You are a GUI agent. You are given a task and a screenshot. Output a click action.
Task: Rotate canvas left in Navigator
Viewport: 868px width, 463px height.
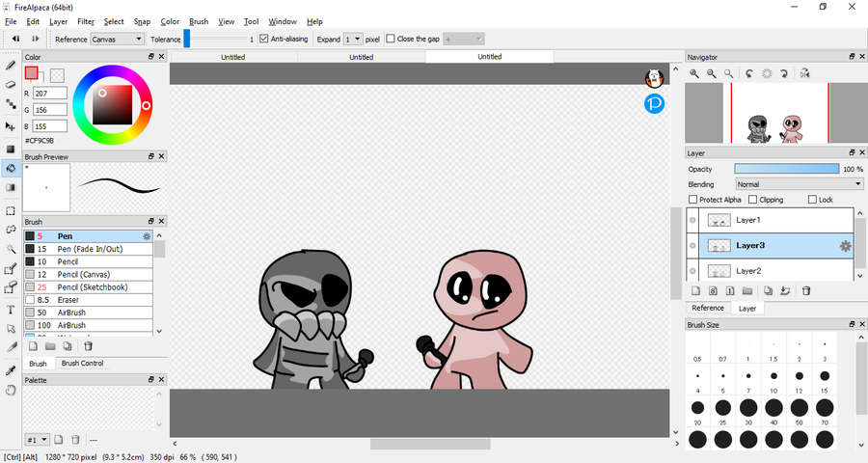tap(749, 73)
